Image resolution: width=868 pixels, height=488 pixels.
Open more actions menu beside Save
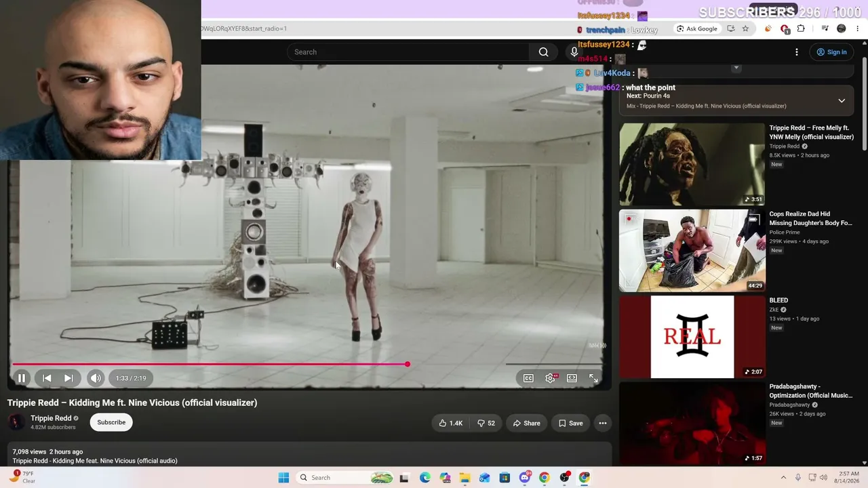(602, 423)
